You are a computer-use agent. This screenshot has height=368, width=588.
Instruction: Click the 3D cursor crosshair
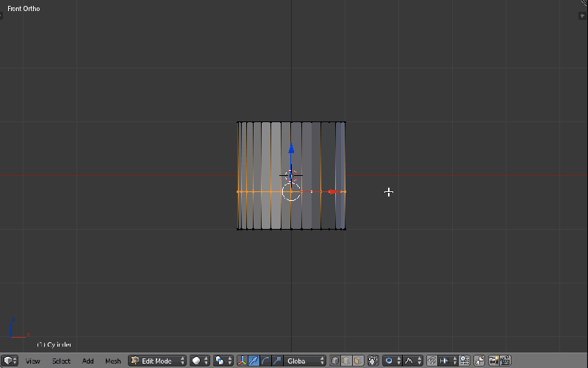pyautogui.click(x=291, y=175)
